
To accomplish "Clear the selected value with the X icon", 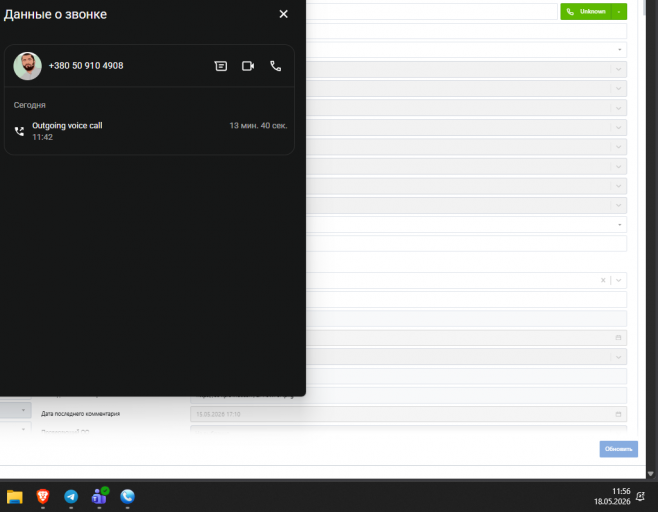I will [x=603, y=280].
